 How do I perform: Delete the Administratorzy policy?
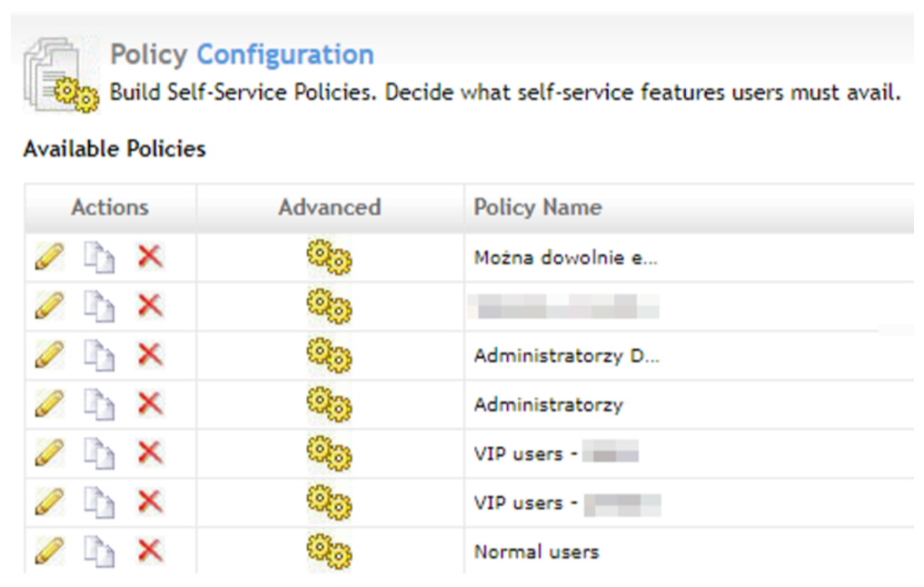coord(149,404)
